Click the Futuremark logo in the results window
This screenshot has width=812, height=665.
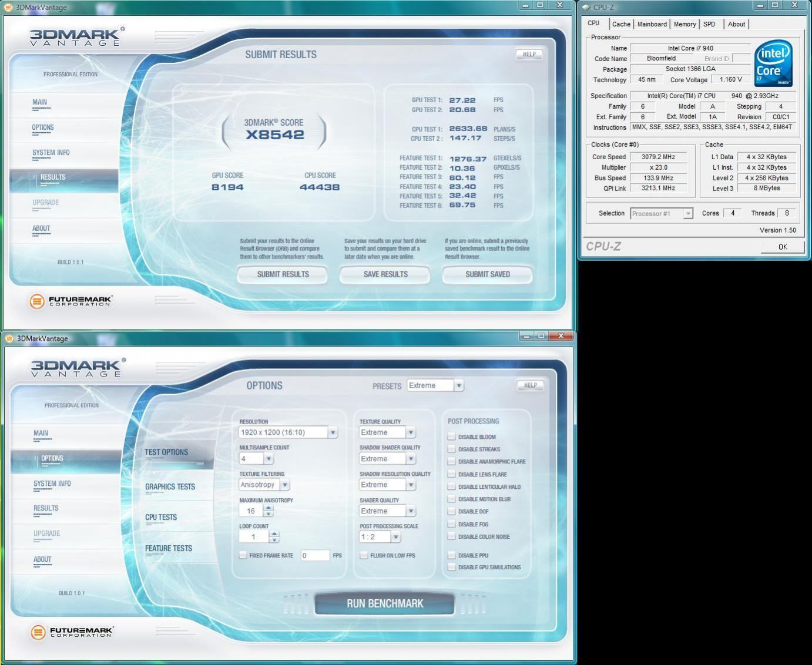coord(71,301)
